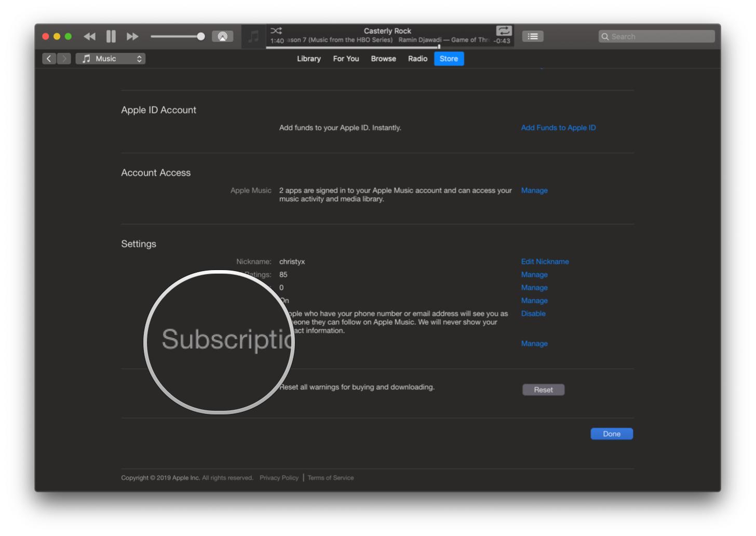Click Manage next to the 85 ratings
This screenshot has width=756, height=536.
coord(534,275)
